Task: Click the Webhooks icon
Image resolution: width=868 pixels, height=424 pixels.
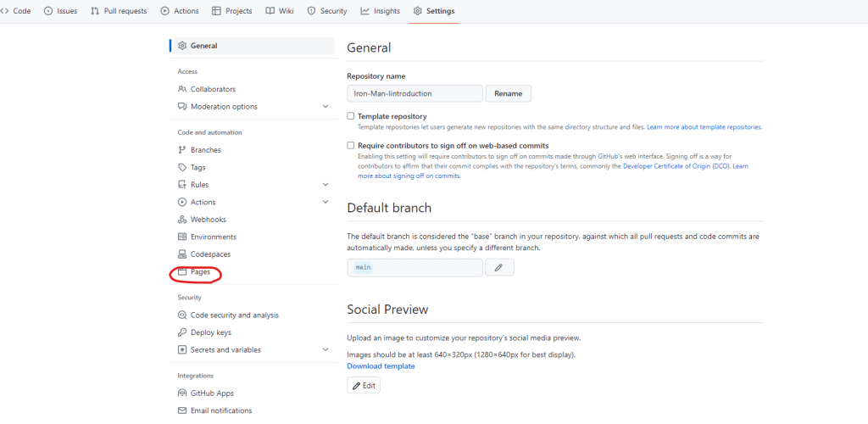Action: click(x=182, y=219)
